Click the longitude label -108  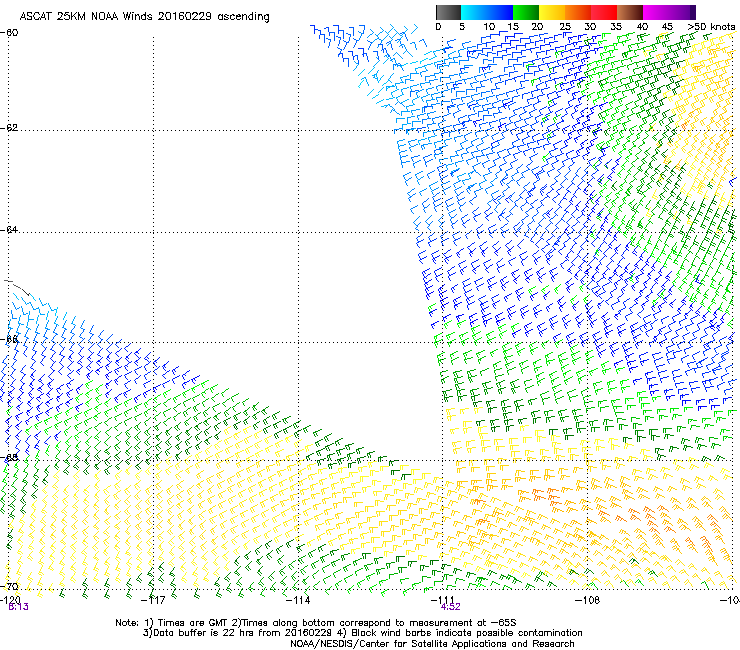coord(587,599)
